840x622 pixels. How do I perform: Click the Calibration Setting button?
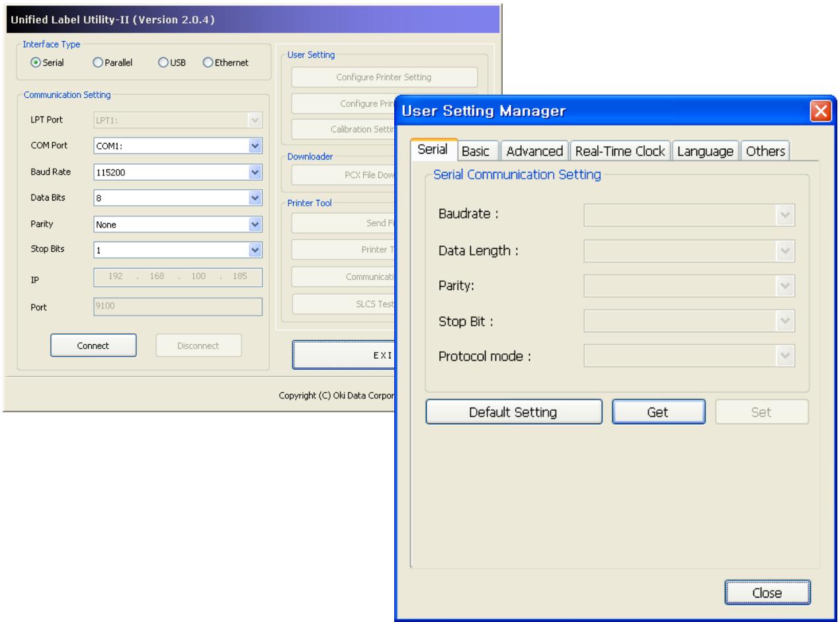tap(343, 129)
